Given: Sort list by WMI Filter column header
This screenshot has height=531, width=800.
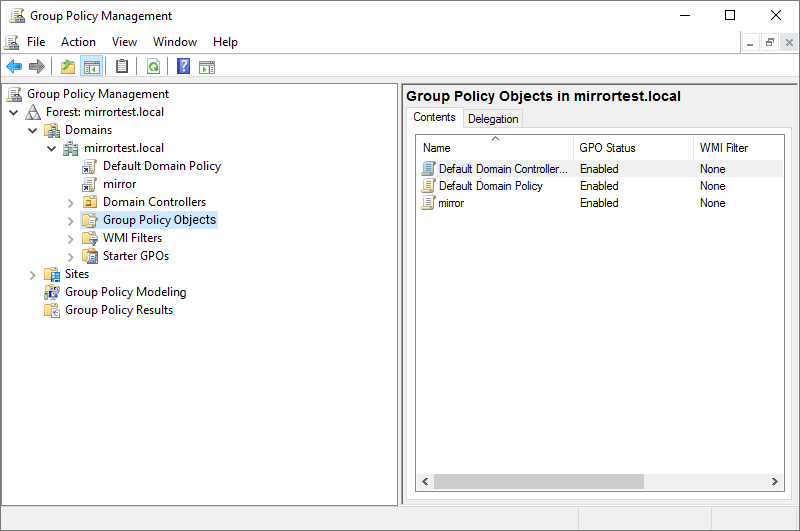Looking at the screenshot, I should click(x=739, y=148).
